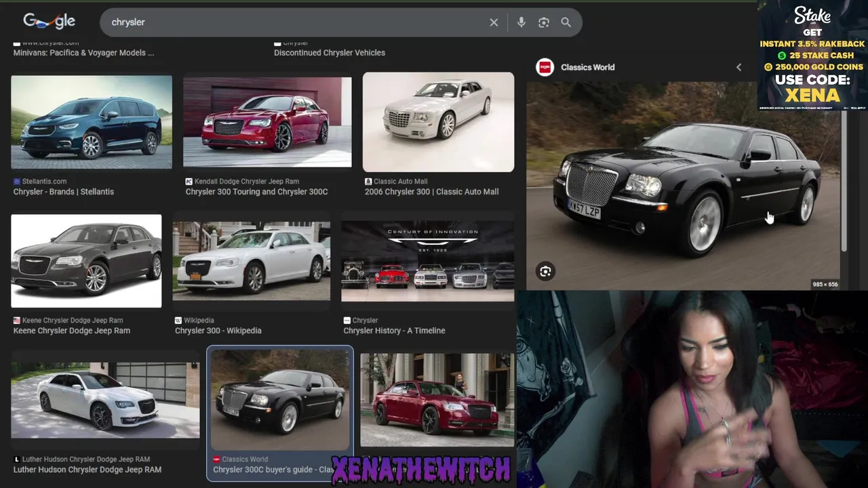The width and height of the screenshot is (868, 488).
Task: Click the Classics World favicon in preview panel
Action: coord(545,67)
